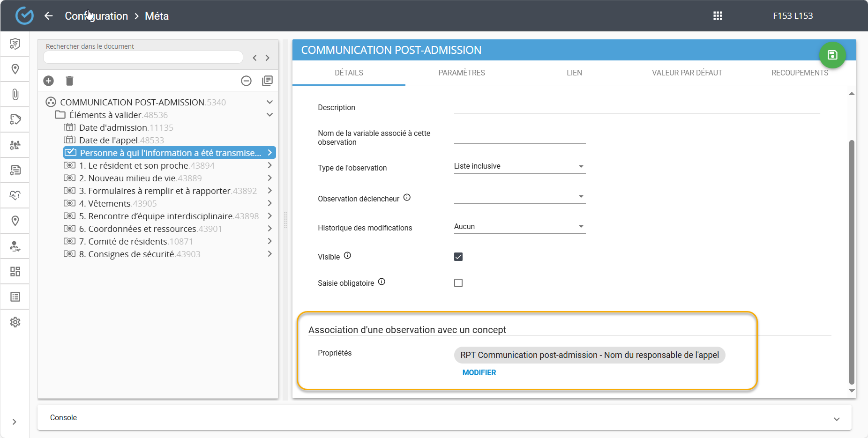Expand the Console panel

[837, 419]
